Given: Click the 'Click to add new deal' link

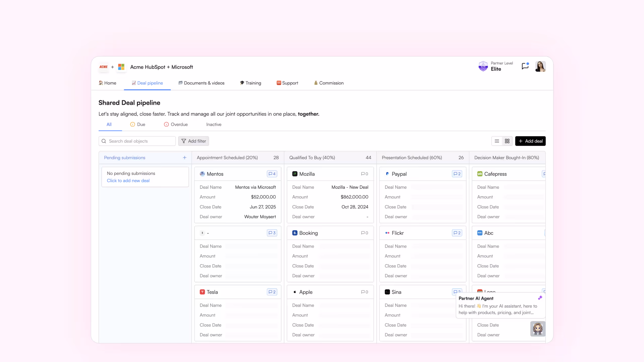Looking at the screenshot, I should pyautogui.click(x=128, y=180).
